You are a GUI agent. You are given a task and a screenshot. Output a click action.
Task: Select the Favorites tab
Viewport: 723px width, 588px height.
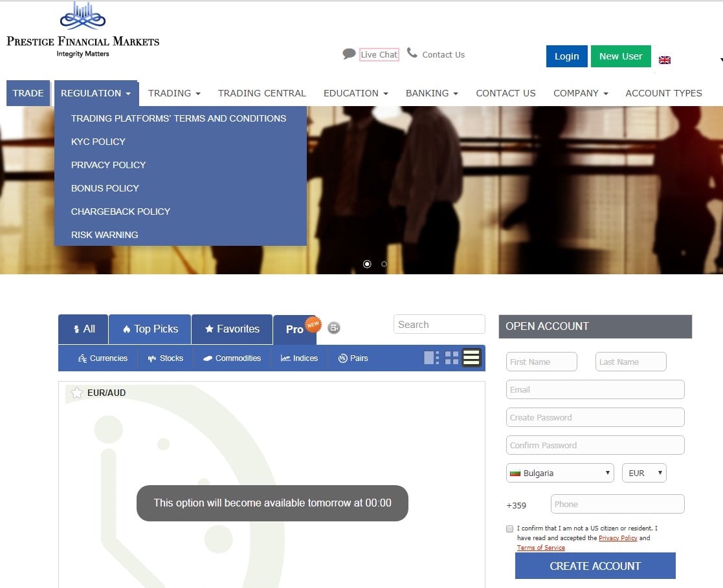[232, 329]
